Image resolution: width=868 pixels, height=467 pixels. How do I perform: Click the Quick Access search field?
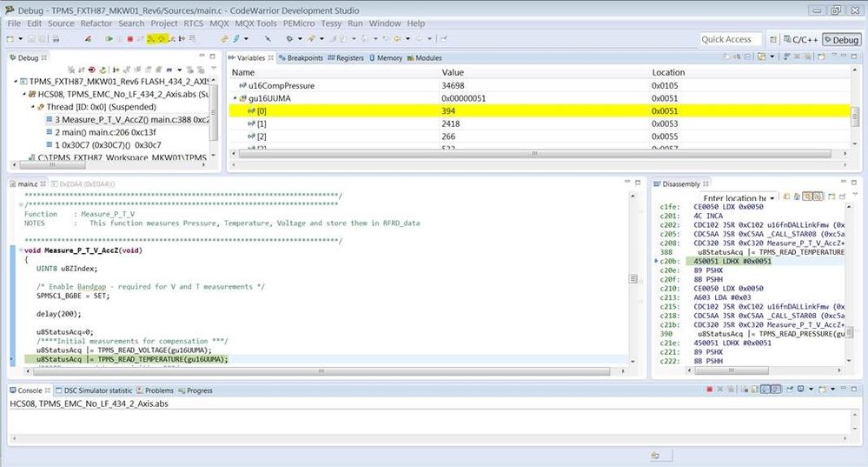click(x=731, y=39)
